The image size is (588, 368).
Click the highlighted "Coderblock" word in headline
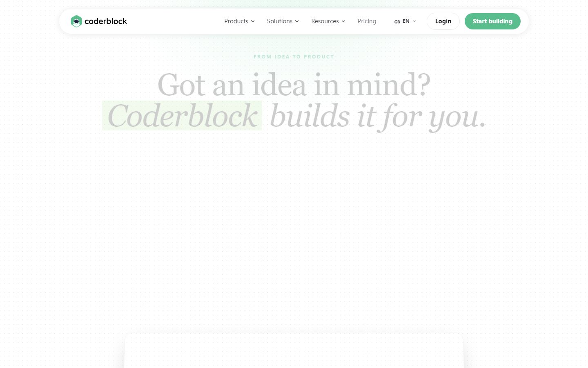click(x=182, y=116)
